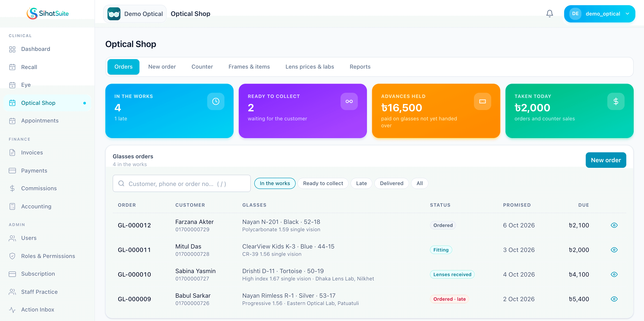Expand the demo_optical user menu
644x321 pixels.
point(599,14)
